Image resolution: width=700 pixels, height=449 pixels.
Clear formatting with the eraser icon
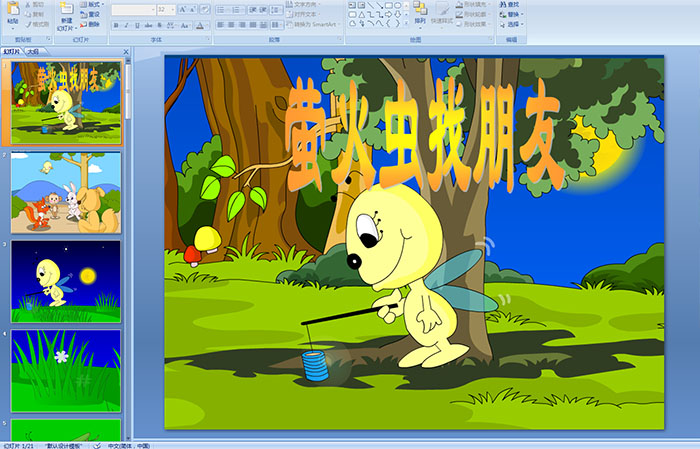pos(205,9)
